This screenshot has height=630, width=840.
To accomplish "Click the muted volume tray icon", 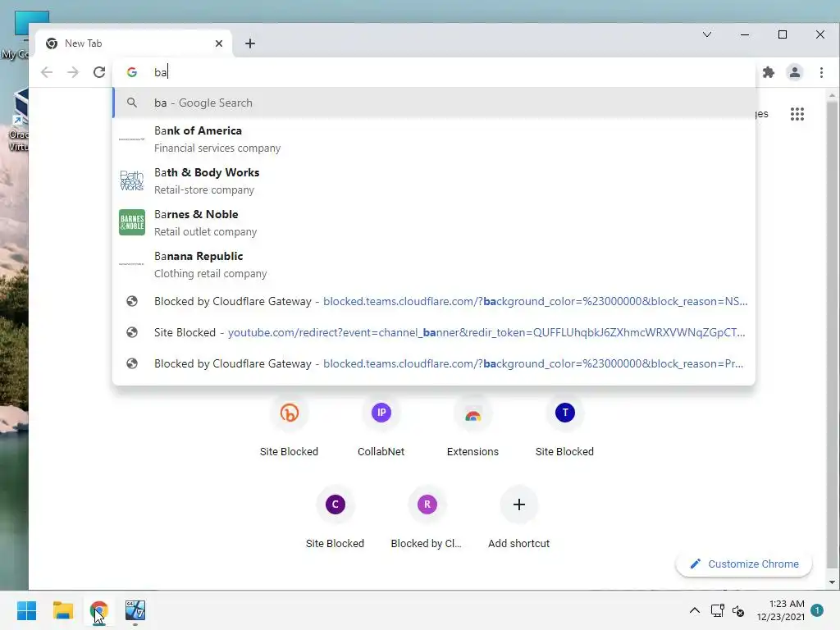I will [738, 610].
